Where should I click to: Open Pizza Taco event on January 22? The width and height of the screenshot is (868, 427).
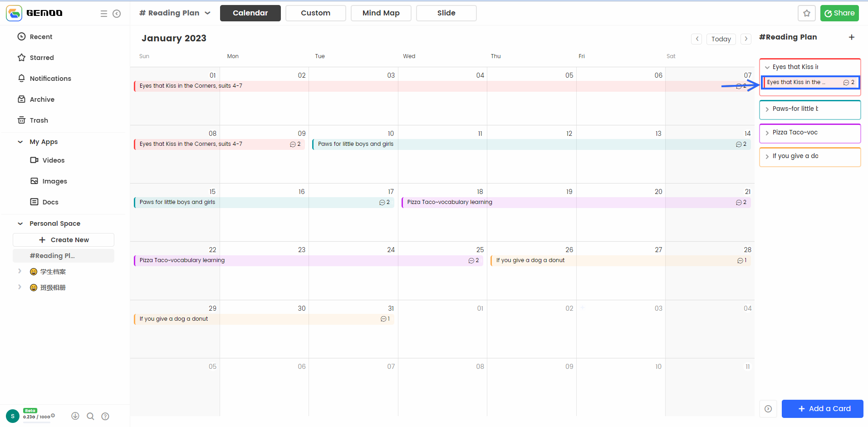(x=309, y=260)
